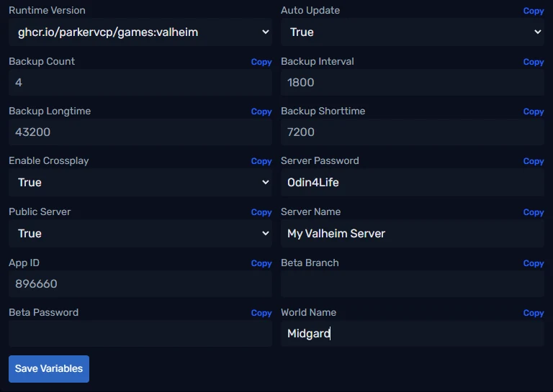Click the World Name field Midgard
Image resolution: width=553 pixels, height=392 pixels.
(413, 334)
